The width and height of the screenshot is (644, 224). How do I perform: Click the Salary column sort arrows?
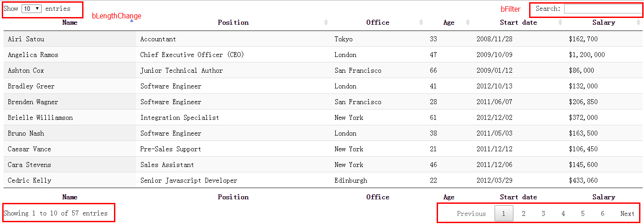pyautogui.click(x=638, y=22)
